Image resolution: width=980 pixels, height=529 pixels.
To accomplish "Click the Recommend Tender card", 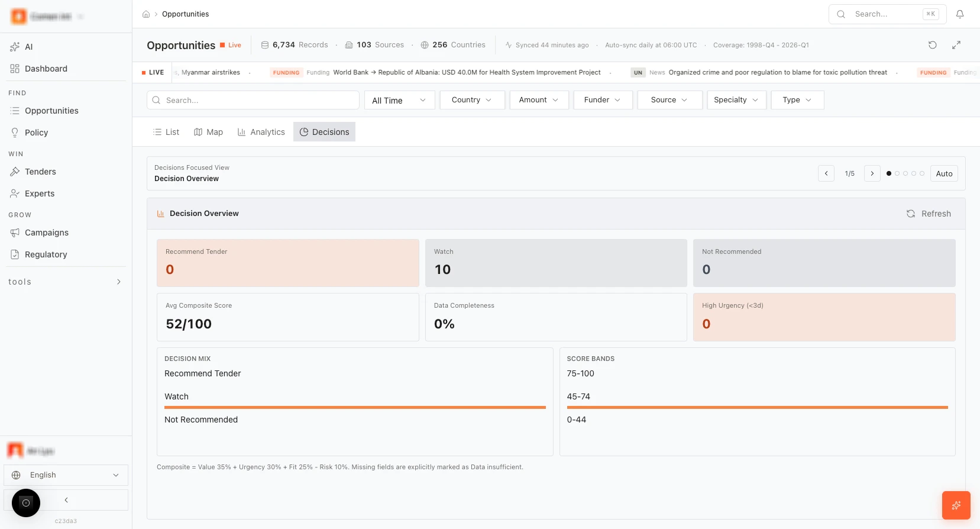I will click(x=288, y=263).
